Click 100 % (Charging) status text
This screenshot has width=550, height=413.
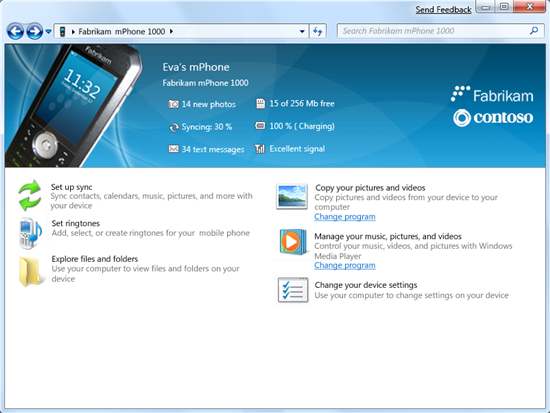pyautogui.click(x=302, y=126)
